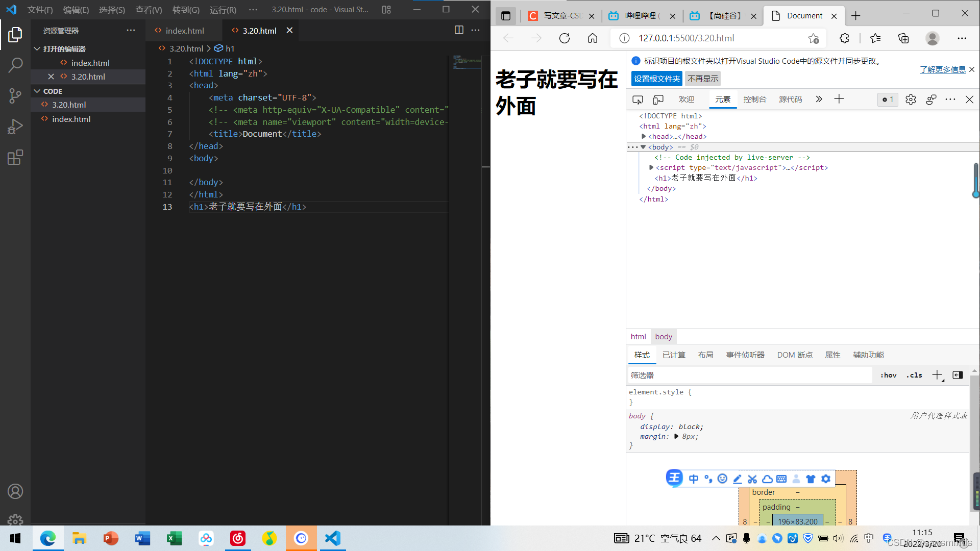Select index.html file in file explorer
This screenshot has height=551, width=980.
[x=70, y=118]
